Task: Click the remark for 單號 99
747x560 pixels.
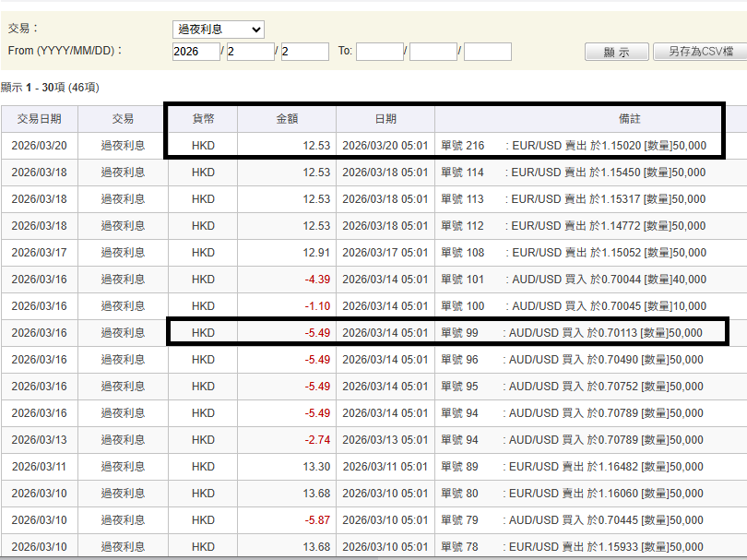Action: (x=572, y=333)
